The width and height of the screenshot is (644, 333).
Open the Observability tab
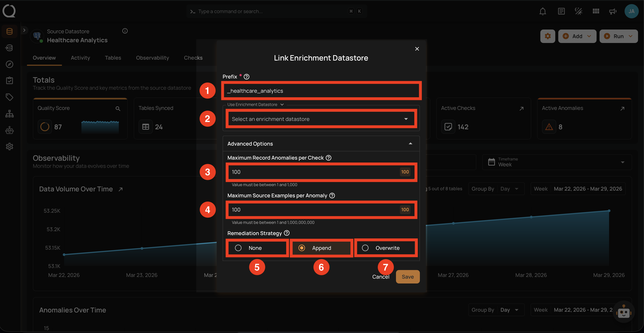[152, 58]
